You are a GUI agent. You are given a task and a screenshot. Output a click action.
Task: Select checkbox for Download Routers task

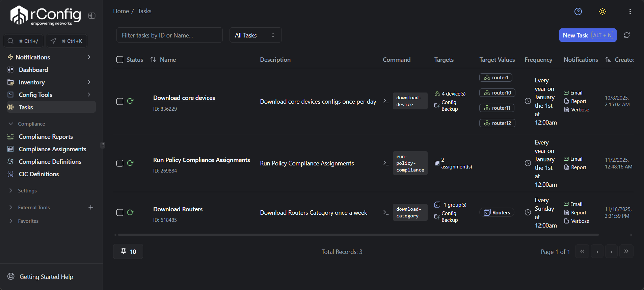pyautogui.click(x=120, y=213)
